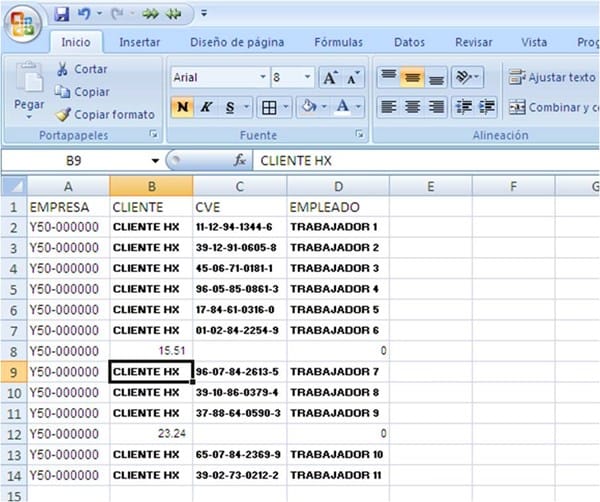The height and width of the screenshot is (502, 600).
Task: Align text to the top
Action: point(389,77)
